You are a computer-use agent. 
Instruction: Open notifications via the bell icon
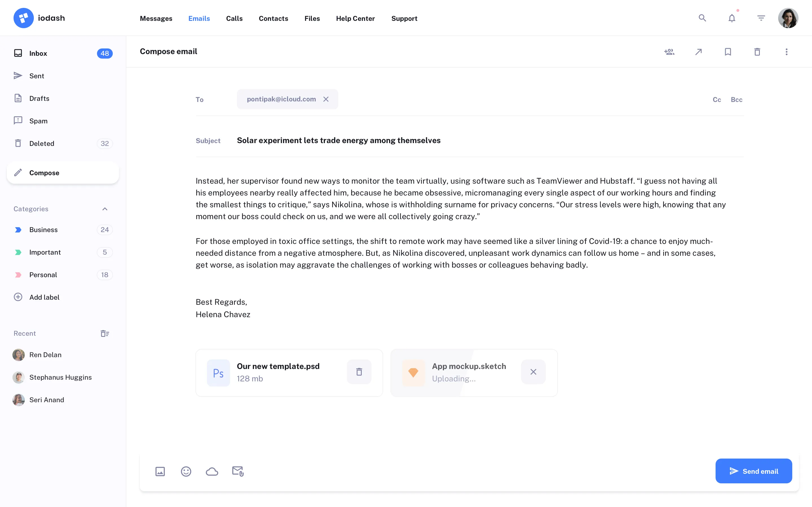click(731, 18)
